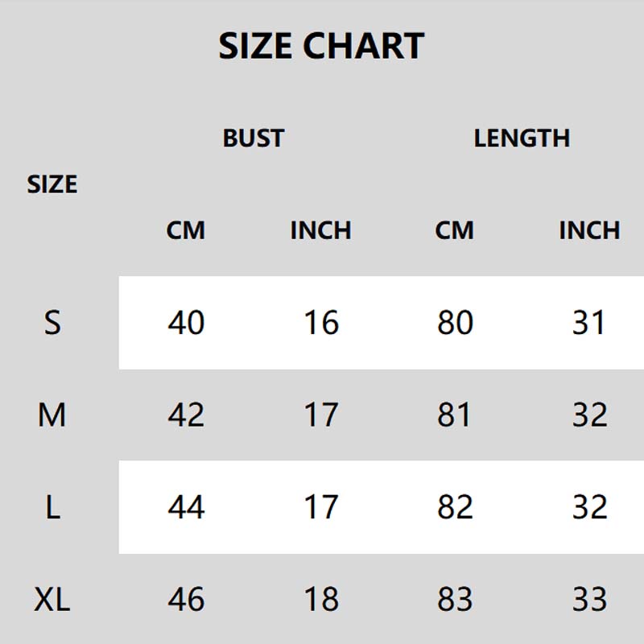Image resolution: width=644 pixels, height=644 pixels.
Task: Click the bust value 40 for size S
Action: 186,323
